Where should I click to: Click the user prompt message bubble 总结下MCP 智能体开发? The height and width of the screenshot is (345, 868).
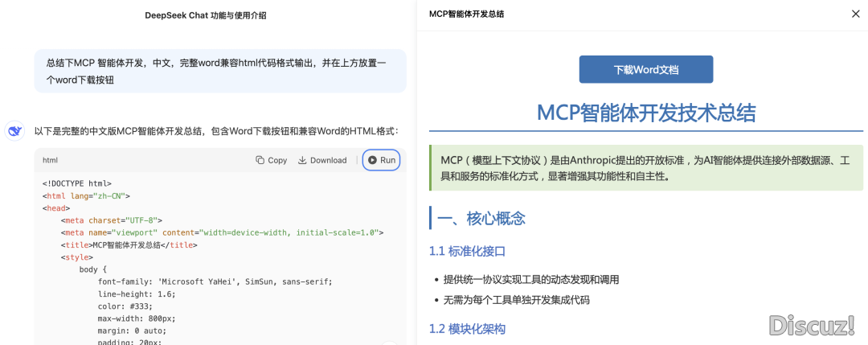220,71
